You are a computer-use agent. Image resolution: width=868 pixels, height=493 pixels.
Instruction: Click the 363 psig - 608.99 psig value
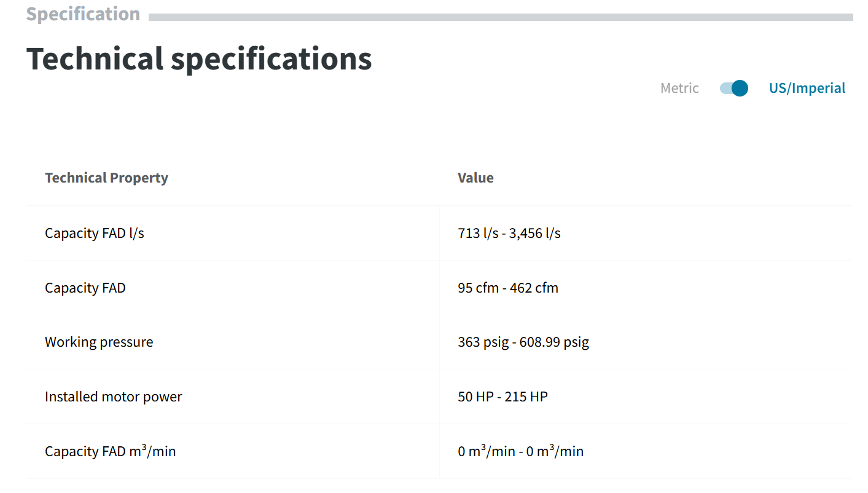pyautogui.click(x=523, y=342)
